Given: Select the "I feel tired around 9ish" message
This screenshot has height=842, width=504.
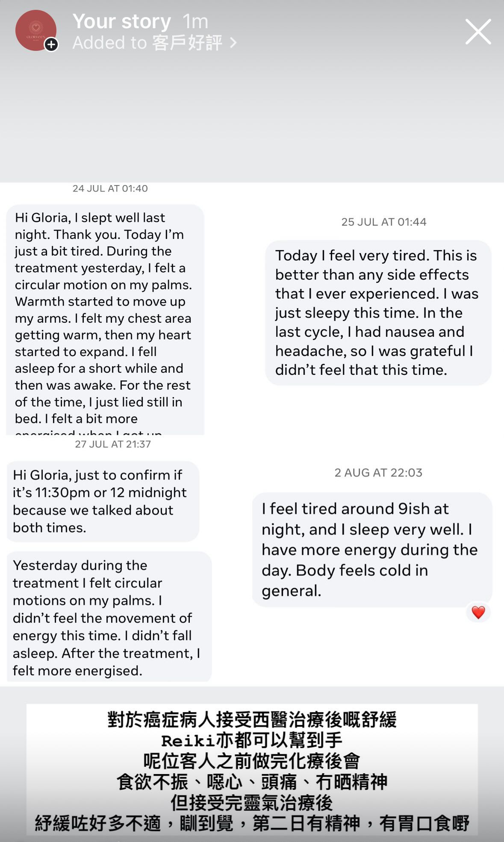Looking at the screenshot, I should click(371, 550).
